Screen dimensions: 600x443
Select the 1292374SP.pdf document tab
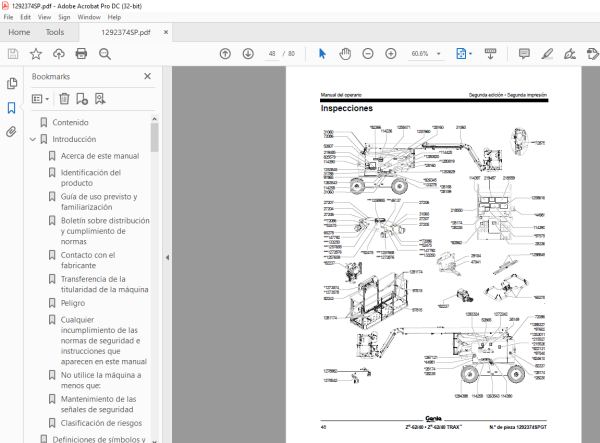pos(126,33)
